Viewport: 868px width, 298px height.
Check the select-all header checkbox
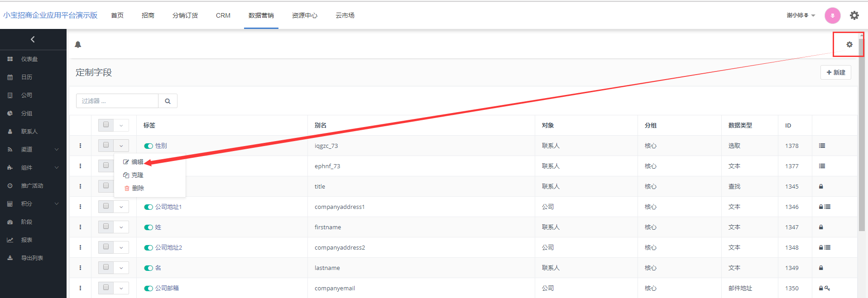pos(106,125)
